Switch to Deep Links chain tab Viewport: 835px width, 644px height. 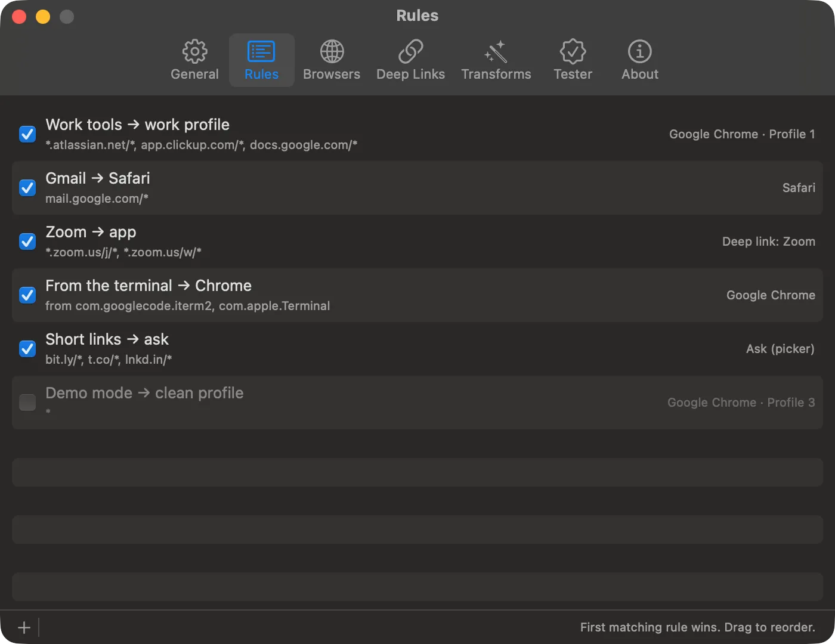tap(410, 60)
